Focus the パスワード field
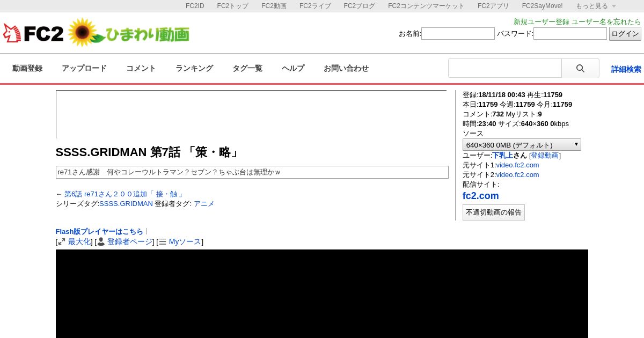This screenshot has height=338, width=644. 570,34
